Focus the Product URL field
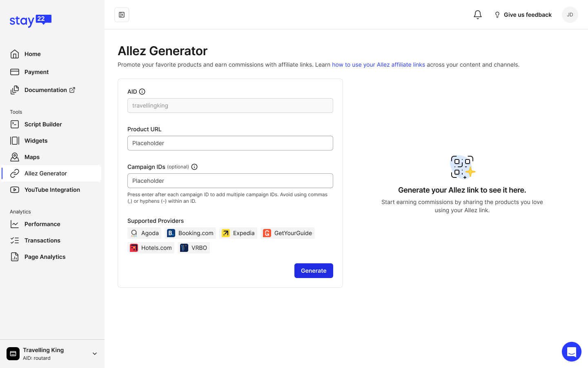This screenshot has height=368, width=588. point(230,143)
